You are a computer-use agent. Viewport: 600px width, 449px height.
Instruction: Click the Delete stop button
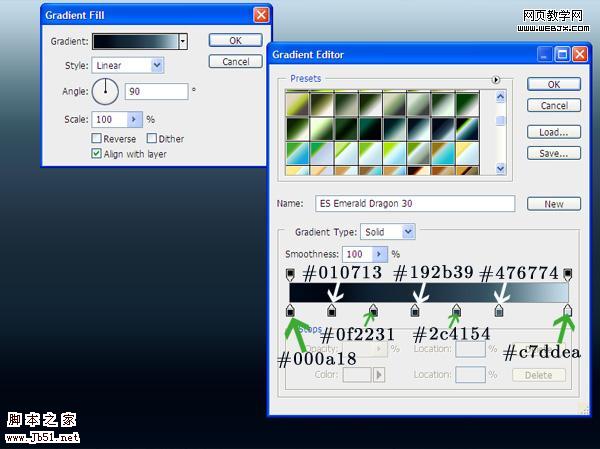point(539,375)
